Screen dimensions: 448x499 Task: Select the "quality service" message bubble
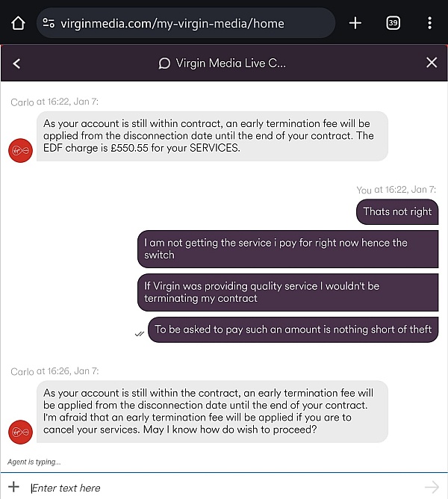tap(287, 293)
